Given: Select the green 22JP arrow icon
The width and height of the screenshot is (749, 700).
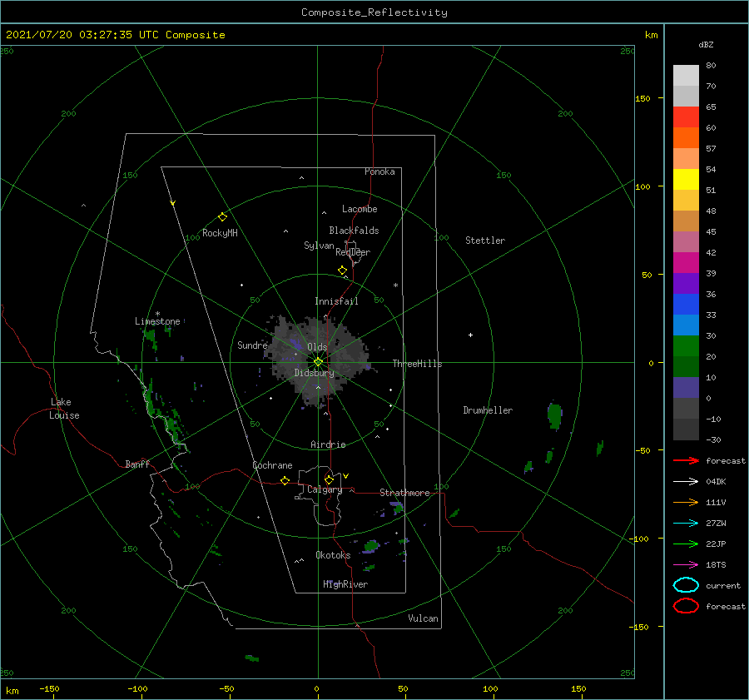Looking at the screenshot, I should (686, 544).
